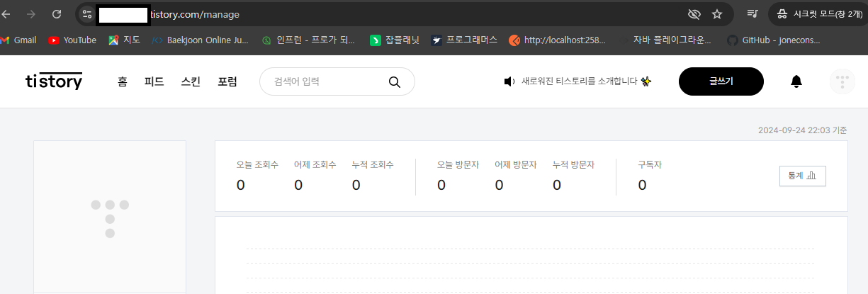Click the 어제 방문자 label
Image resolution: width=868 pixels, height=294 pixels.
pyautogui.click(x=516, y=164)
